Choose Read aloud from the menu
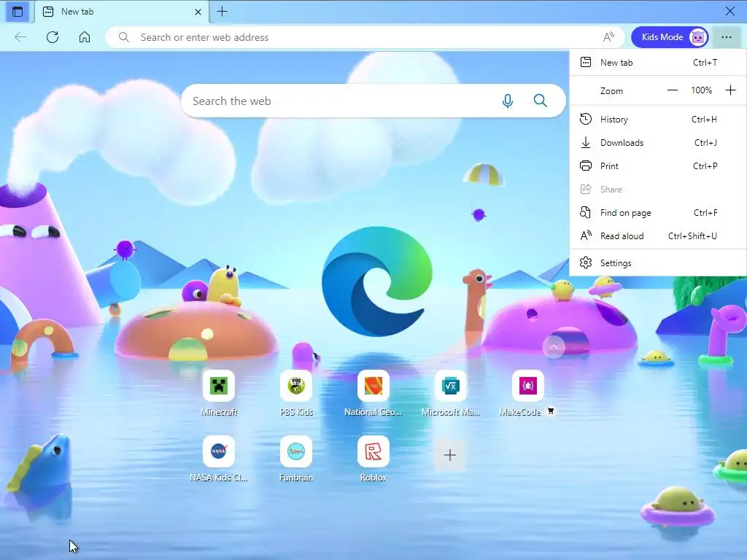Screen dimensions: 747x560 [x=658, y=236]
